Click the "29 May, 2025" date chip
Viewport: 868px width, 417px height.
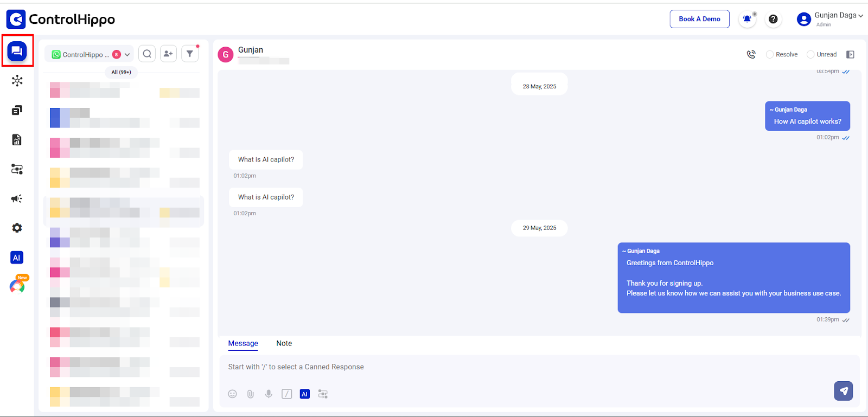539,228
